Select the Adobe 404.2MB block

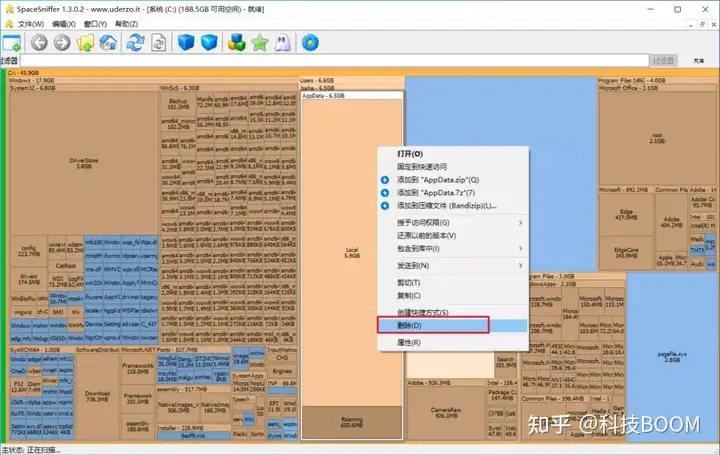pos(671,222)
